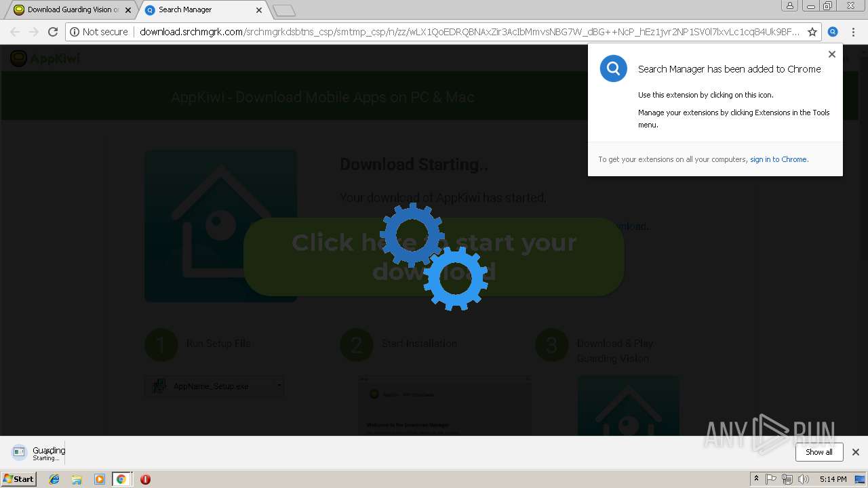Close the Search Manager tab

point(259,10)
